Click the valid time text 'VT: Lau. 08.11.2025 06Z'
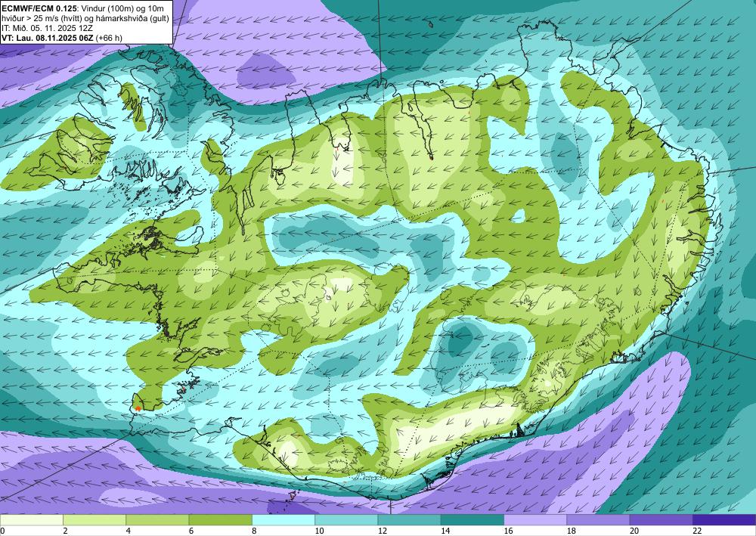The image size is (756, 536). (x=47, y=38)
